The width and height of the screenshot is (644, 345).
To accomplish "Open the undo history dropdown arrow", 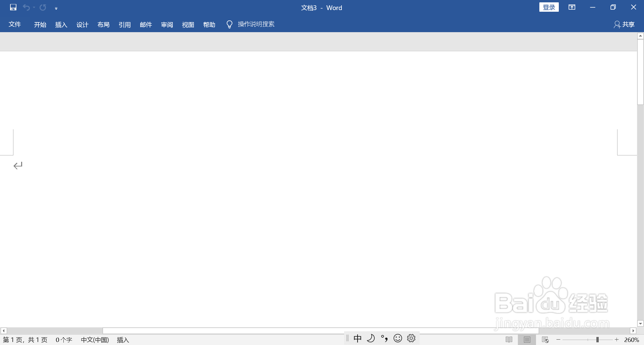I will pos(34,7).
